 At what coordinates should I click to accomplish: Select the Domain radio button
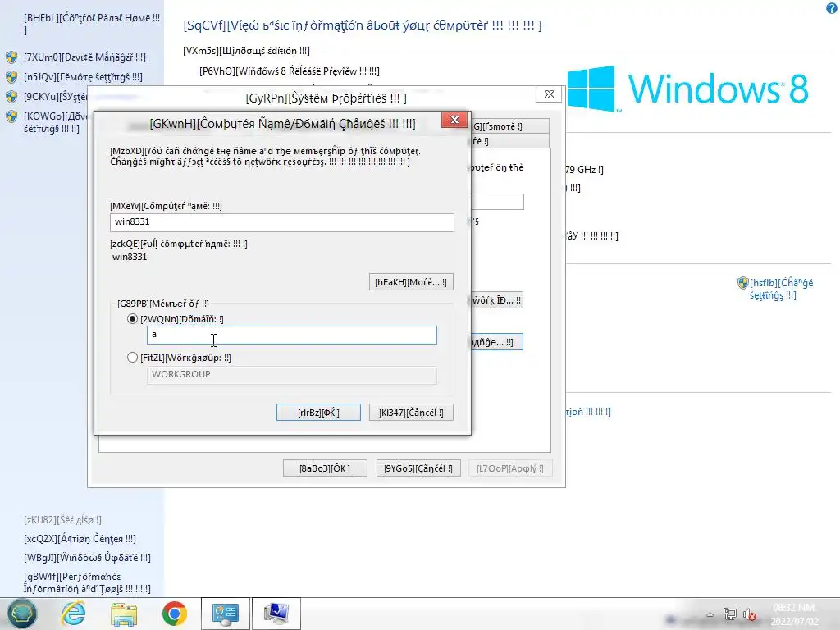[x=132, y=319]
